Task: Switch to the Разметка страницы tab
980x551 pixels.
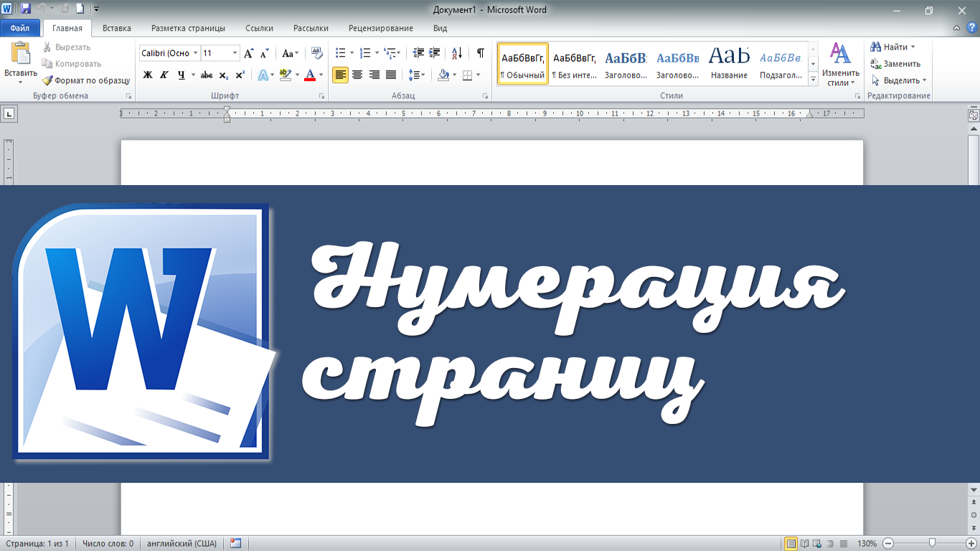Action: 188,29
